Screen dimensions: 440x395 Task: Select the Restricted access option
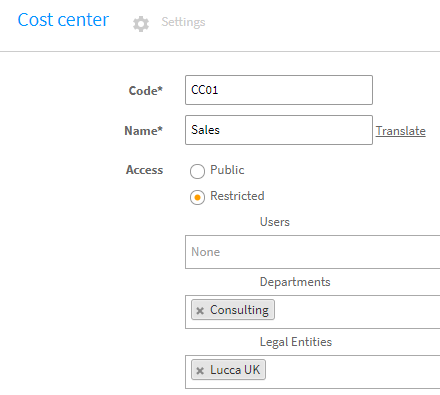[197, 197]
